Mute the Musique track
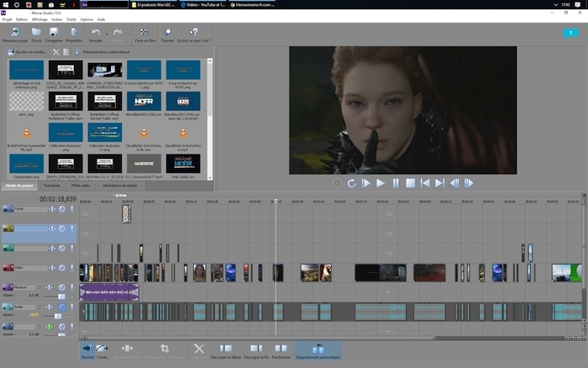 click(62, 287)
